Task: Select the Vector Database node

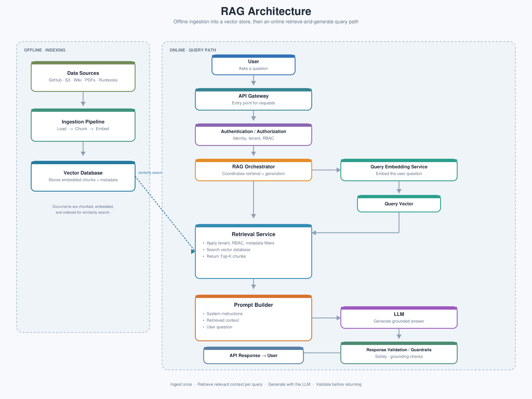Action: 83,176
